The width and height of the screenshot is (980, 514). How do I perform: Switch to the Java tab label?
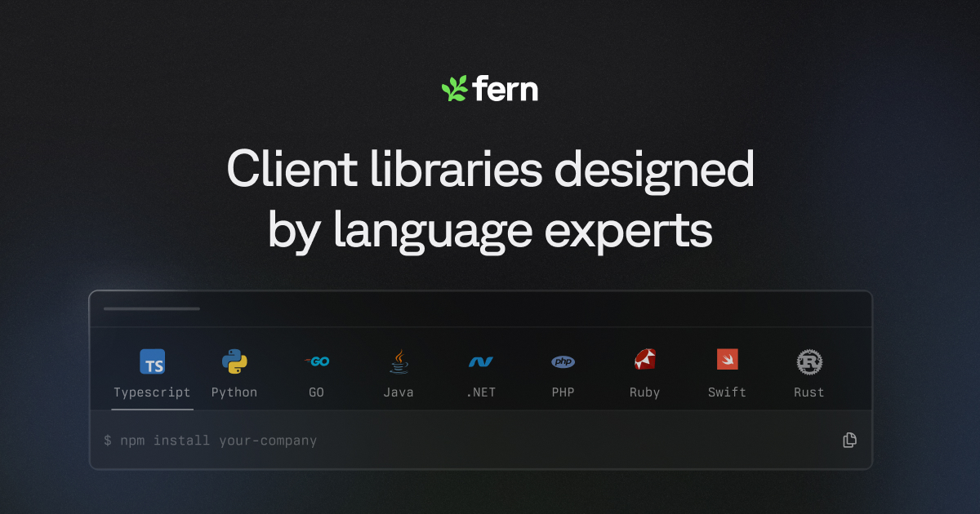pos(399,392)
